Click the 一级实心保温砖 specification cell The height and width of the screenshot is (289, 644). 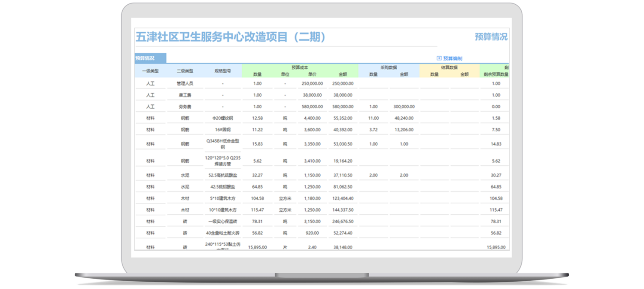223,222
